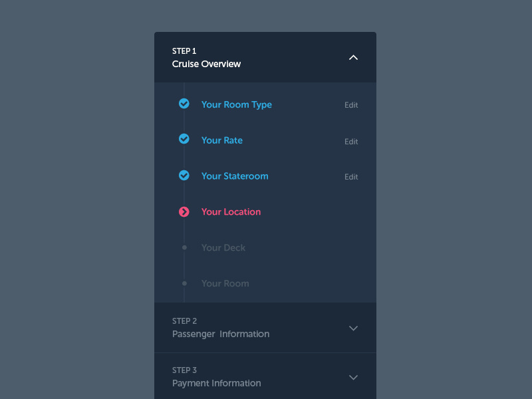
Task: Expand Step 2 with the down chevron
Action: (x=353, y=328)
